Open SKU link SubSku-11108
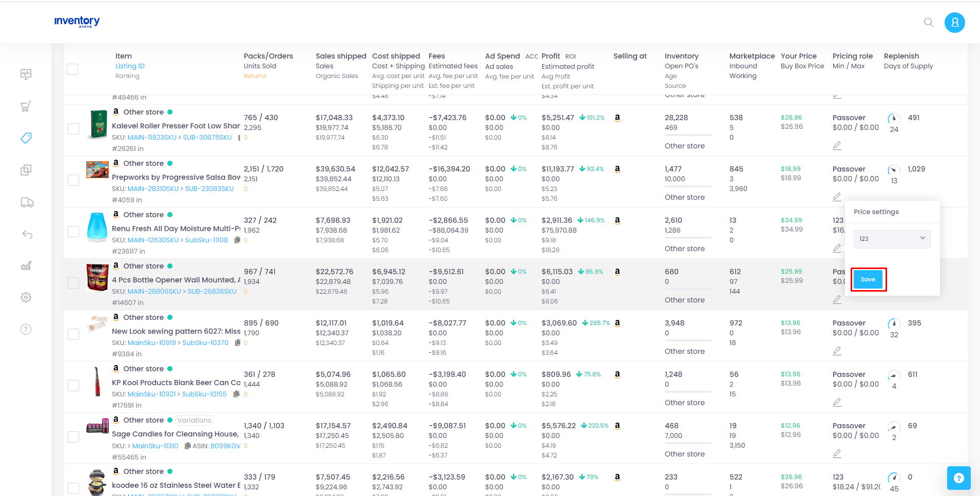This screenshot has width=980, height=496. coord(206,240)
